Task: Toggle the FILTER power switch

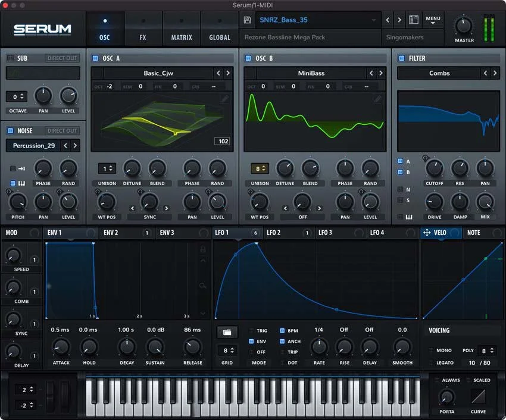Action: [401, 58]
